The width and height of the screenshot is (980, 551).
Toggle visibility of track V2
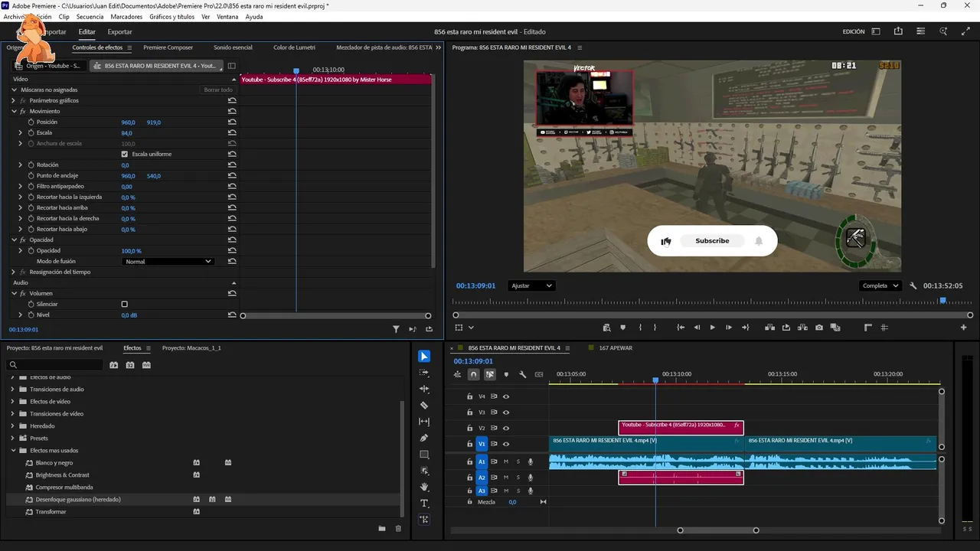[x=506, y=429]
